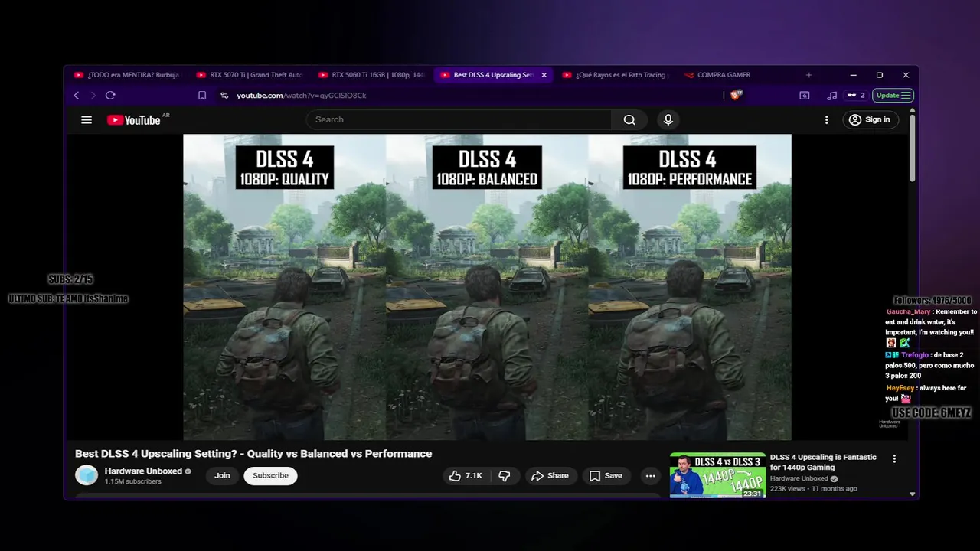The image size is (980, 551).
Task: Open the Brave VPN button
Action: (x=855, y=96)
